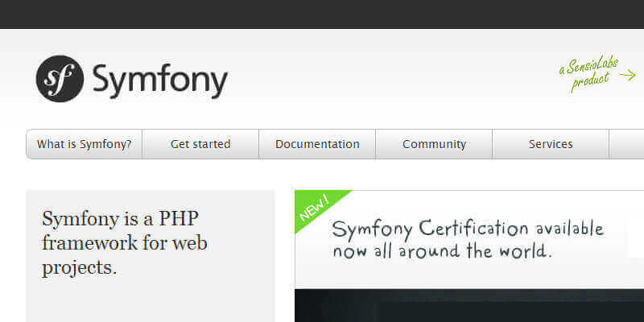This screenshot has height=322, width=644.
Task: Click the 'Symfony is a PHP framework' text
Action: (x=125, y=243)
